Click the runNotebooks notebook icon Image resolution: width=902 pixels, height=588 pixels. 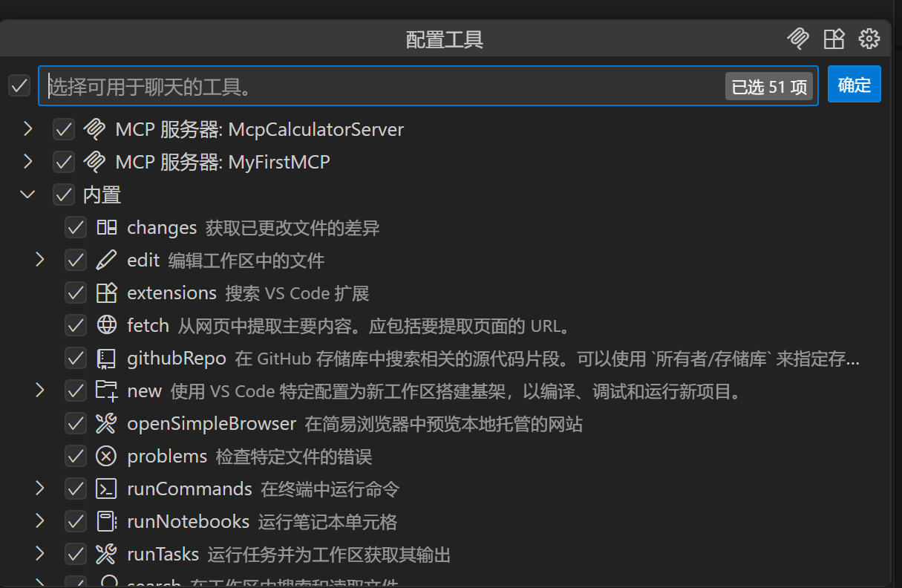coord(107,521)
